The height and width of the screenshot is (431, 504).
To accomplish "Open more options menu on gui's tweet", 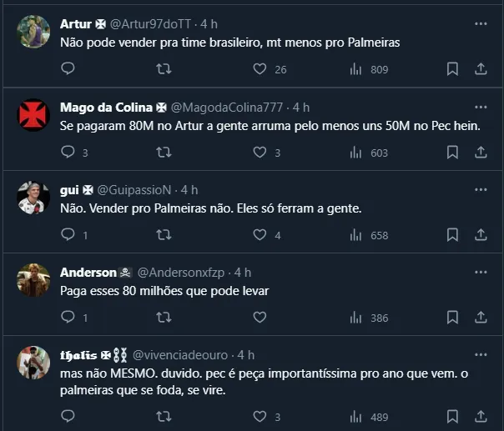I will 480,190.
